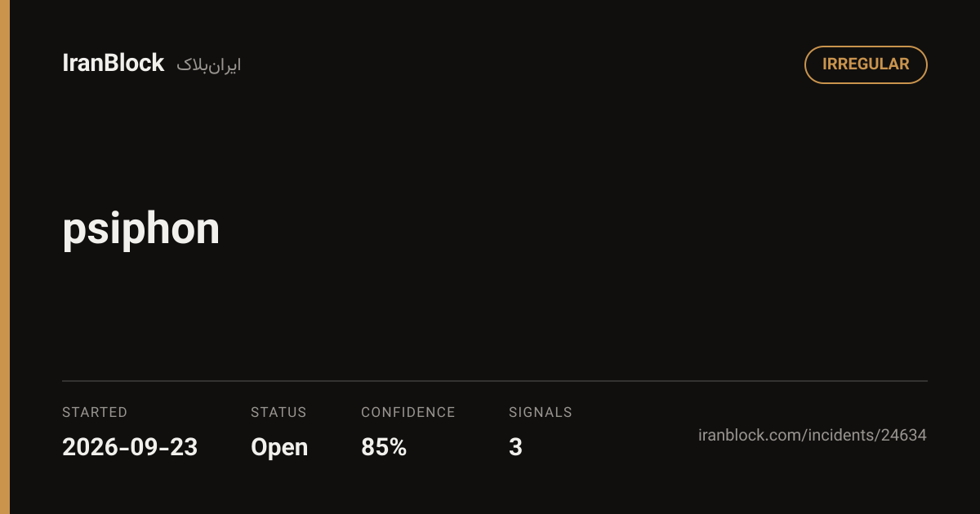
Task: Click the percent sign in 85%
Action: [x=397, y=447]
